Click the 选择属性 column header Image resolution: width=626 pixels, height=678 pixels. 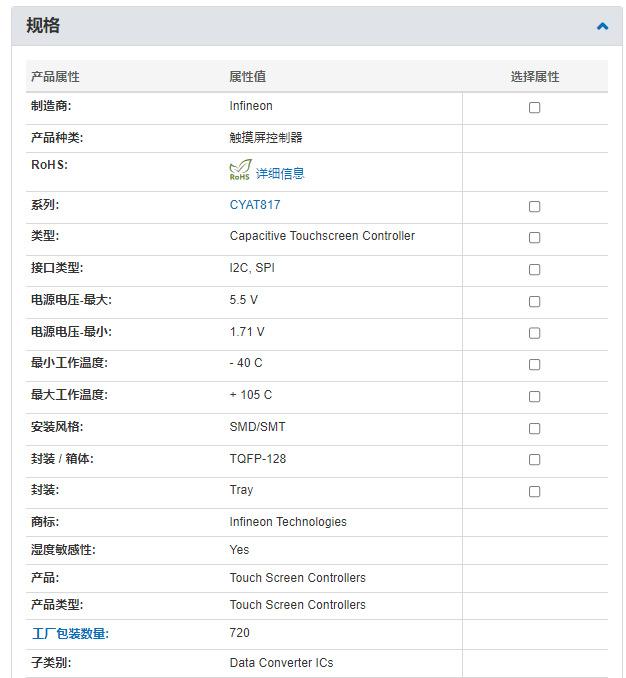pyautogui.click(x=534, y=77)
